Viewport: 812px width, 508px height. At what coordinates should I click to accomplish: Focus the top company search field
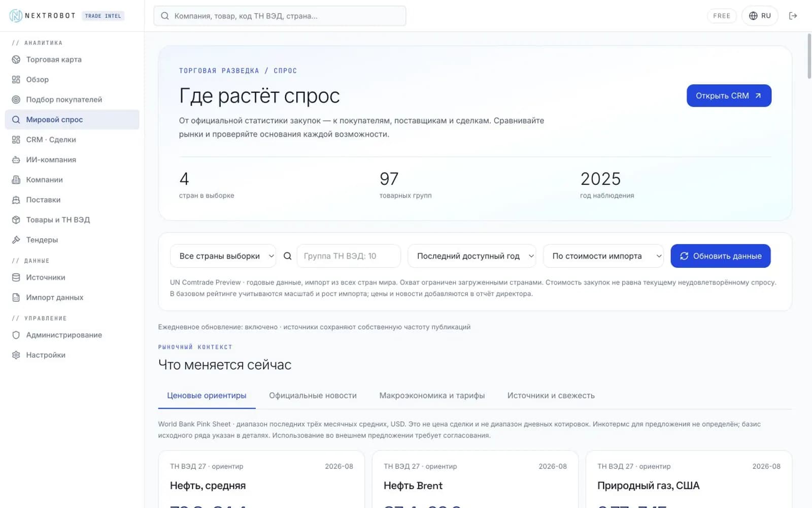280,16
